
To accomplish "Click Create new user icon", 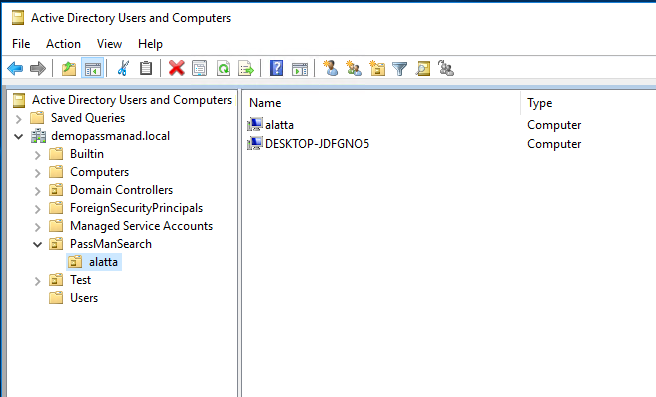I will click(x=331, y=68).
